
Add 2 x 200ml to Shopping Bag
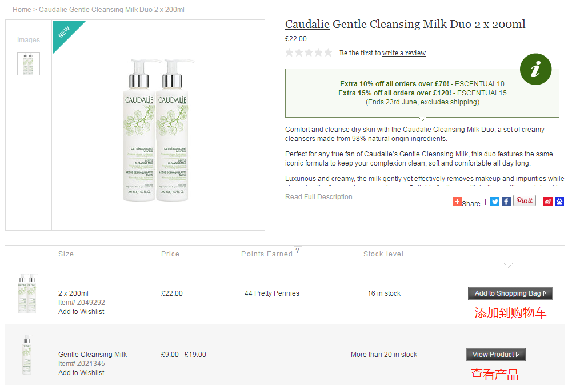[x=510, y=293]
